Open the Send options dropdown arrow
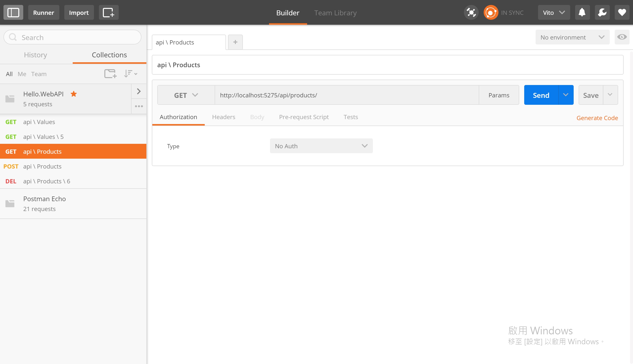 coord(565,95)
